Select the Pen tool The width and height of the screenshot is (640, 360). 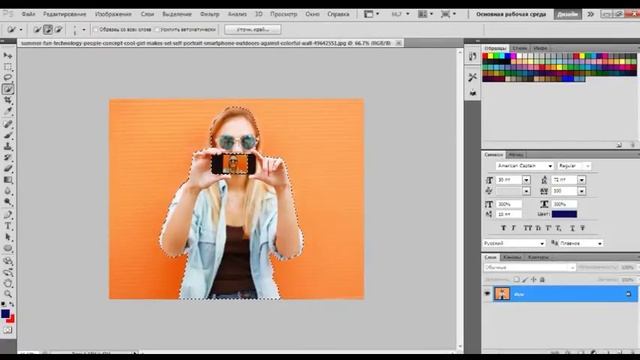(8, 215)
